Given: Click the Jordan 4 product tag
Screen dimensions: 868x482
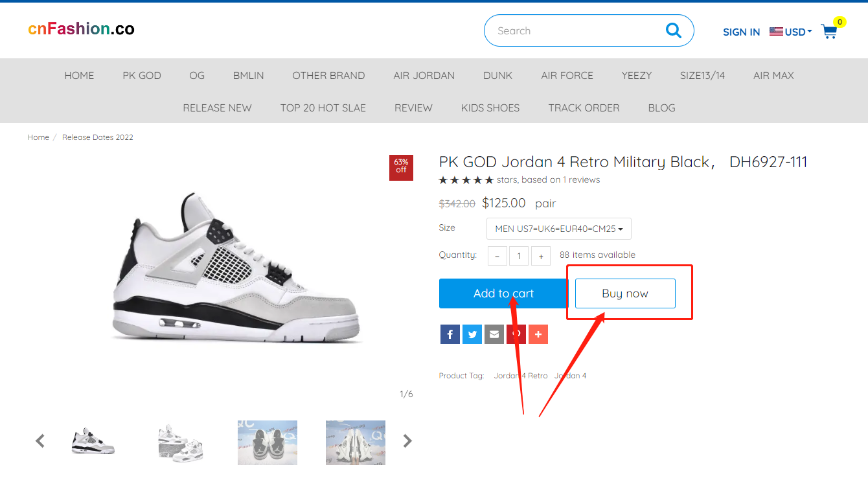Looking at the screenshot, I should 570,376.
